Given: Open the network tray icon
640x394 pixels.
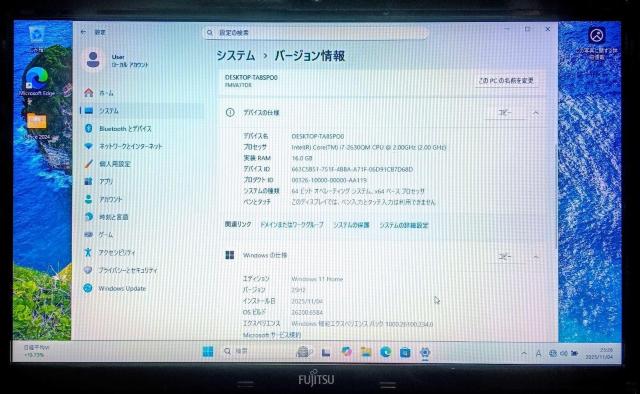Looking at the screenshot, I should (553, 354).
